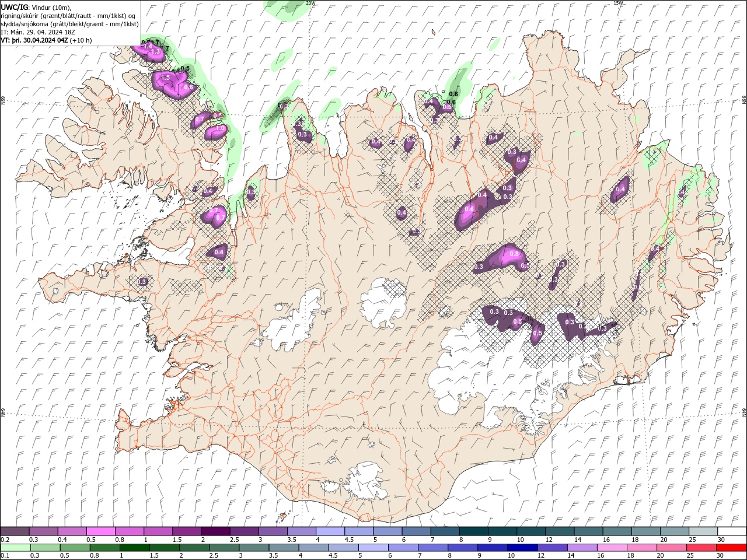
Task: Pick lower legend dark green swatch between 1 and 1.5
Action: [x=134, y=548]
